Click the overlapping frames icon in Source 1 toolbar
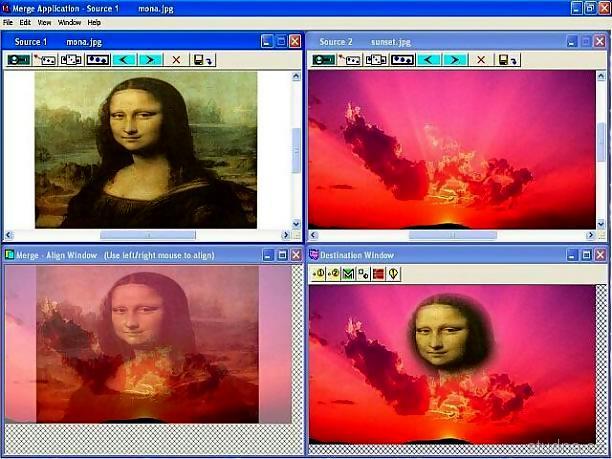The image size is (612, 459). coord(71,60)
